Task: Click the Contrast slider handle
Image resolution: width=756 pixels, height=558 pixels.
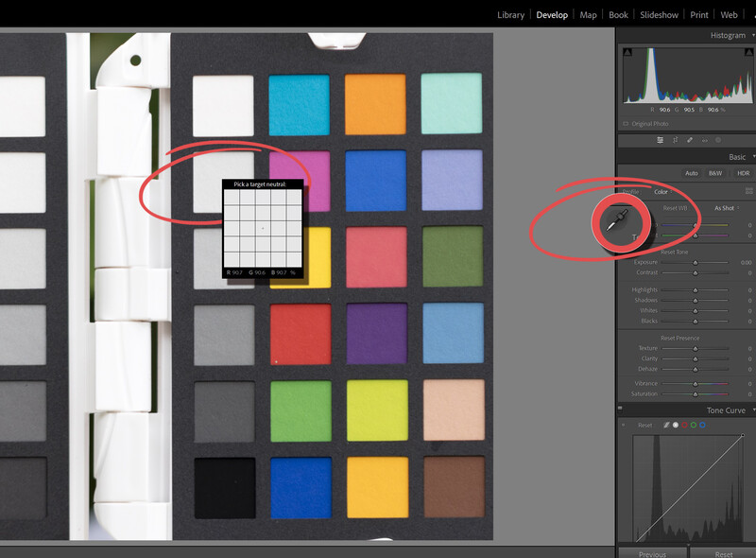Action: coord(696,272)
